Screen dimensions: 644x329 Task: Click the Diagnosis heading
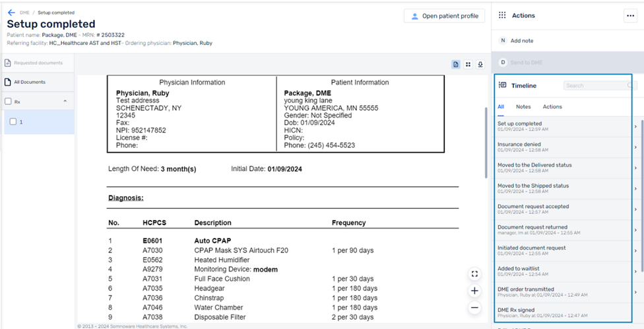(x=125, y=198)
